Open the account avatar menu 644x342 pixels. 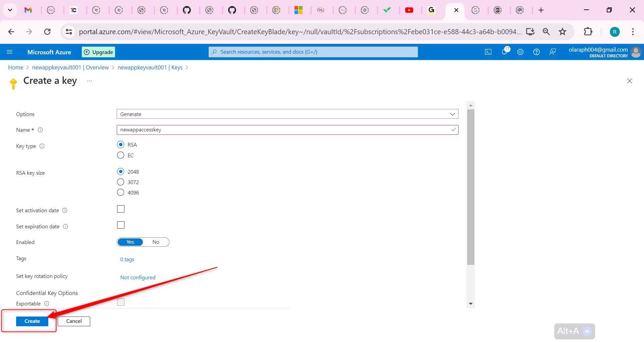coord(636,52)
